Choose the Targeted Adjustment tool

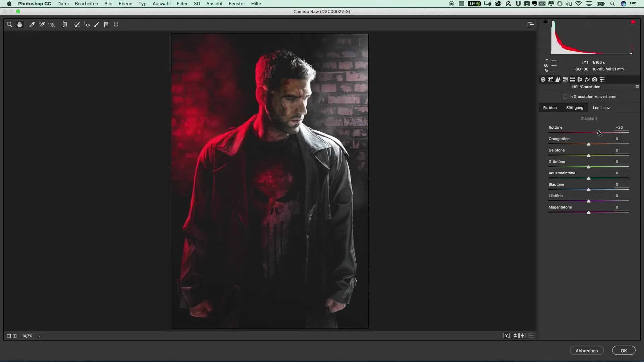[x=52, y=24]
